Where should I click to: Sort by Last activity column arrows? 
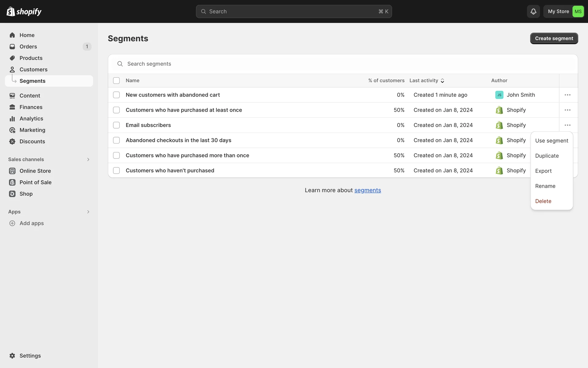(442, 81)
